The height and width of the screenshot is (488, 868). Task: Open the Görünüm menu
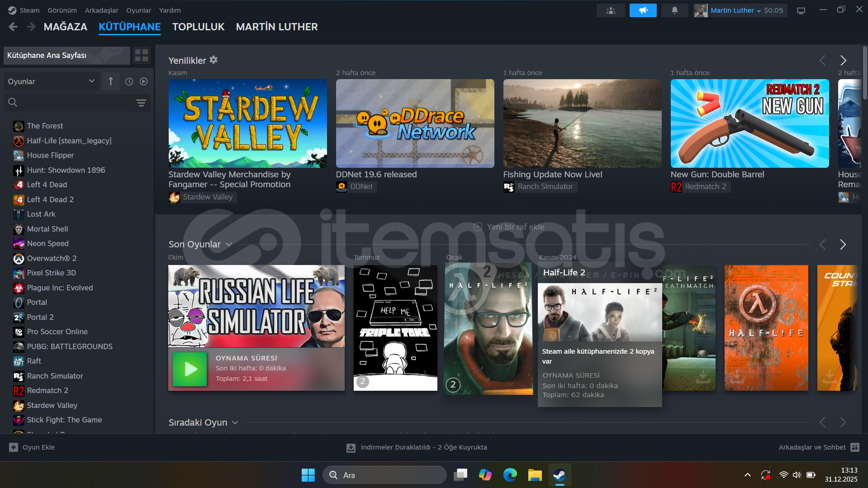tap(62, 10)
